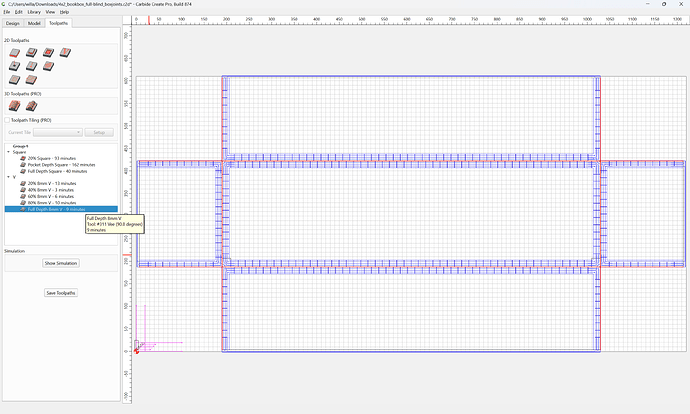Select the first 3D Toolpaths (PRO) icon
This screenshot has width=690, height=414.
(15, 106)
